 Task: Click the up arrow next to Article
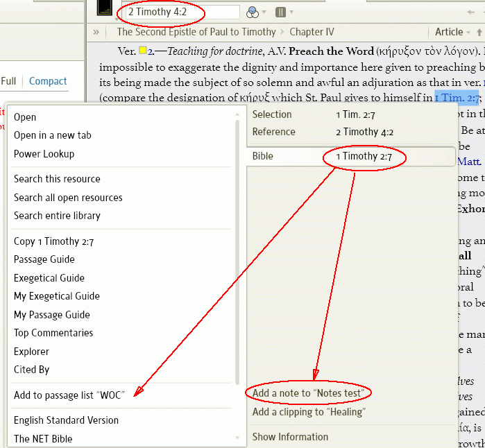coord(479,32)
